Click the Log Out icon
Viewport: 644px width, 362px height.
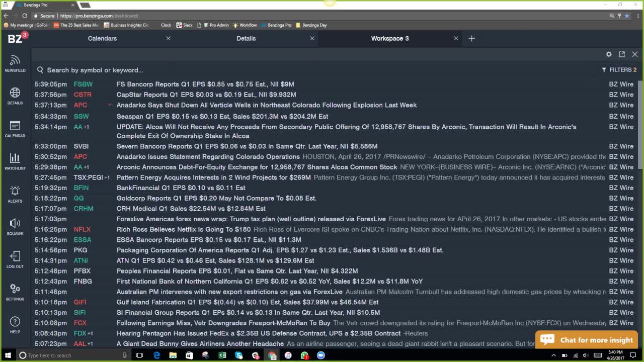click(15, 259)
